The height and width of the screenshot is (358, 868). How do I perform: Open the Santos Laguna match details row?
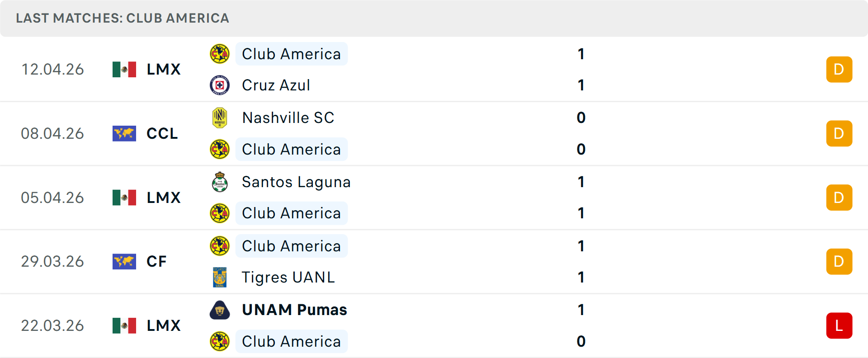point(434,198)
